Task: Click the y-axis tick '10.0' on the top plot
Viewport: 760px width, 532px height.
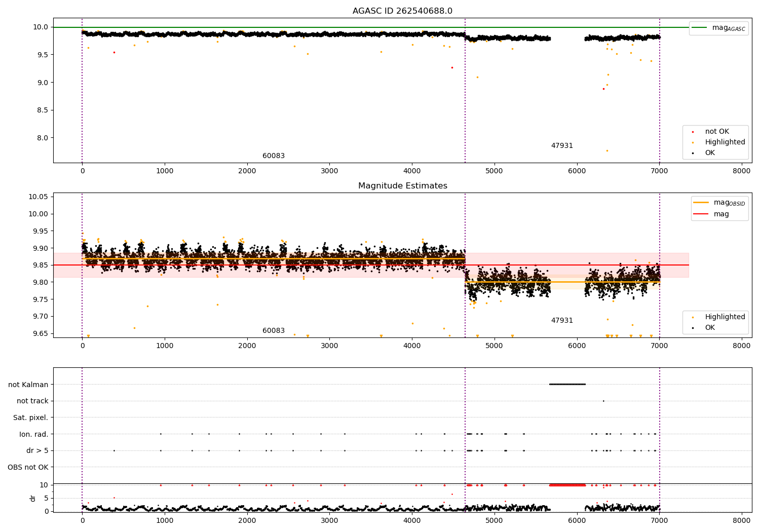Action: click(x=41, y=27)
